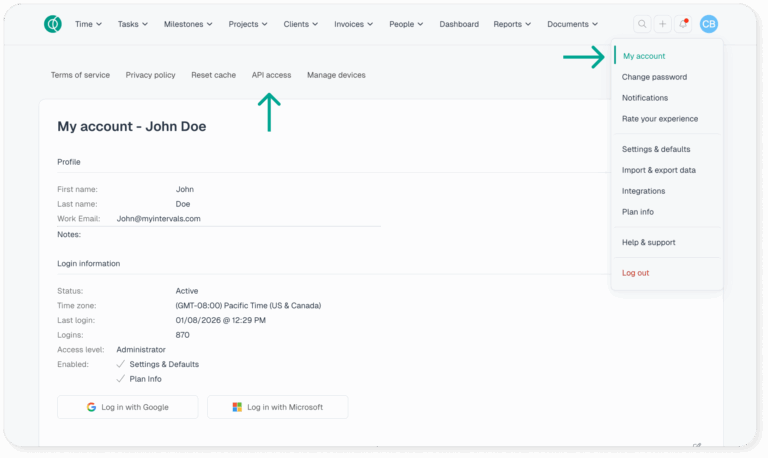The width and height of the screenshot is (768, 458).
Task: Click the Administrator access level value
Action: pyautogui.click(x=141, y=350)
